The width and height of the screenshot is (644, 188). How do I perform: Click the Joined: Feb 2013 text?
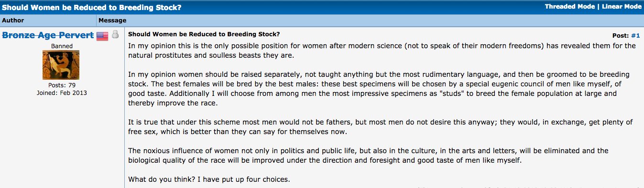[62, 93]
